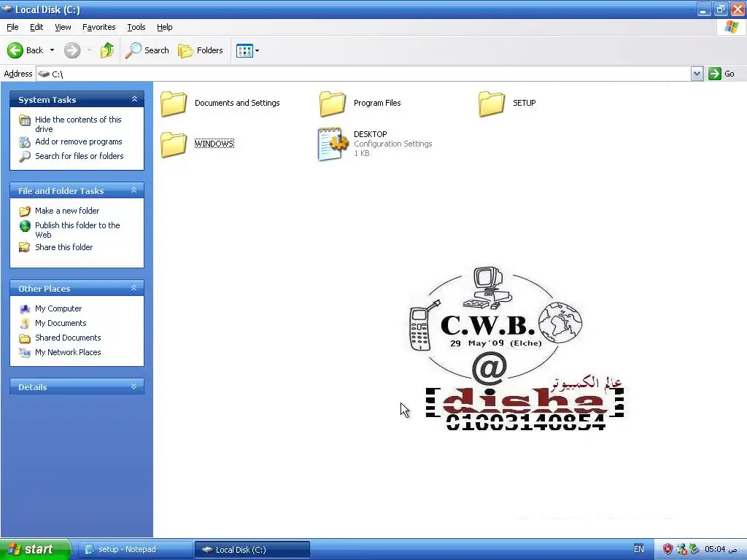This screenshot has height=560, width=747.
Task: Restore down the Local Disk window
Action: 720,9
